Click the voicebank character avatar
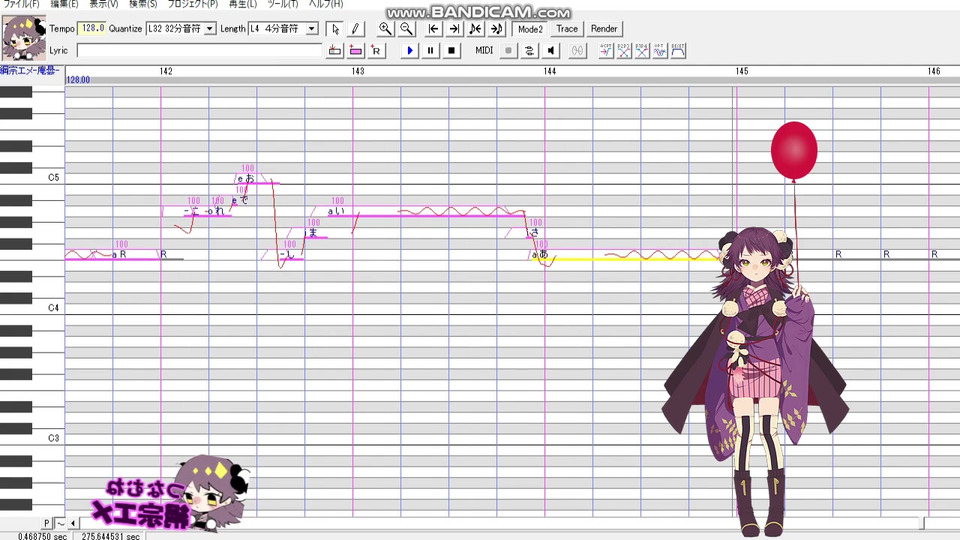Viewport: 960px width, 540px height. tap(23, 38)
